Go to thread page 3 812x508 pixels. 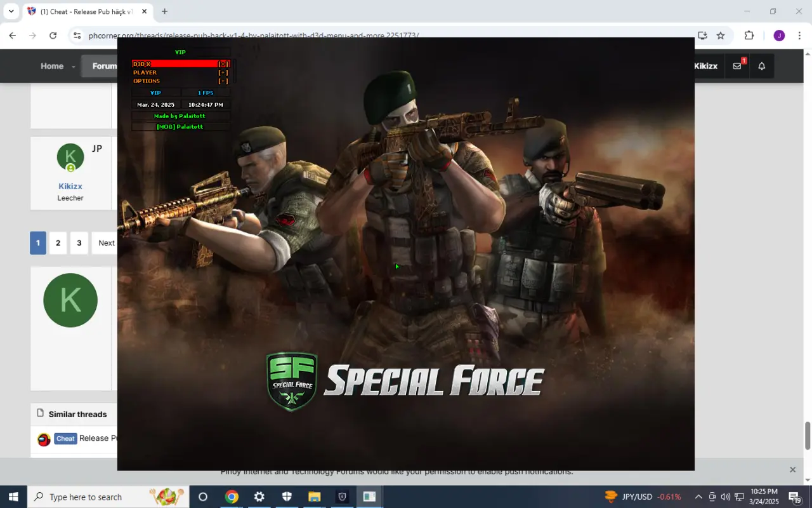79,243
